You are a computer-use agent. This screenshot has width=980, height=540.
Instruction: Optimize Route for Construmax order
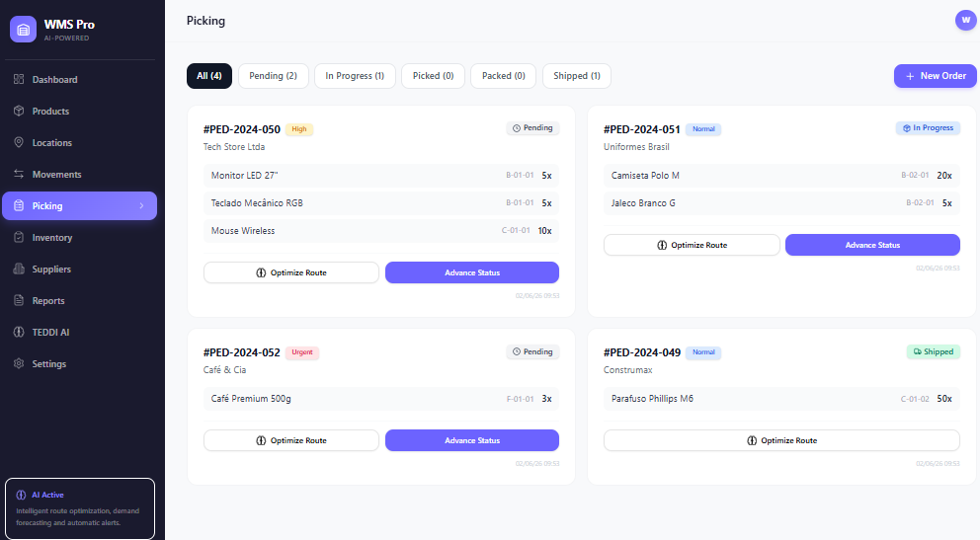(781, 440)
